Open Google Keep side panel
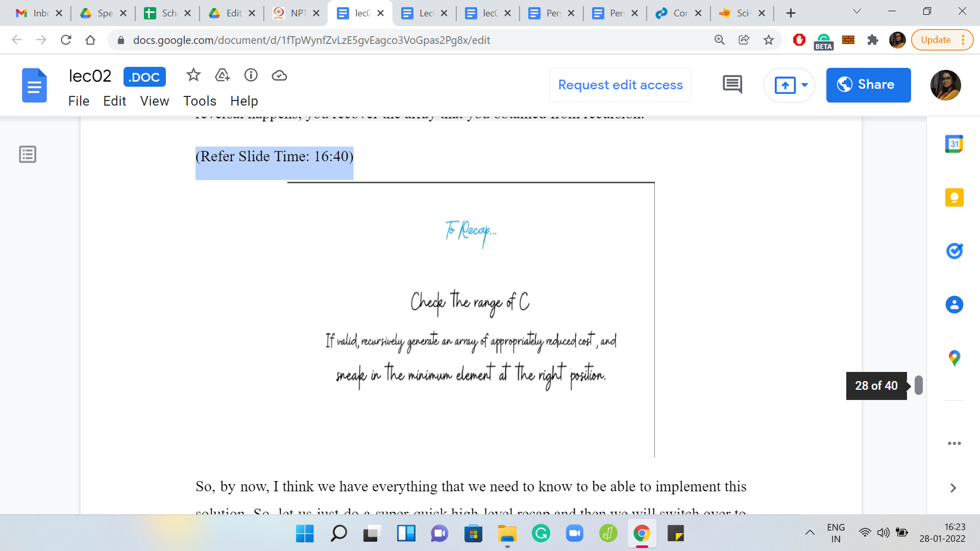This screenshot has width=980, height=551. (953, 197)
